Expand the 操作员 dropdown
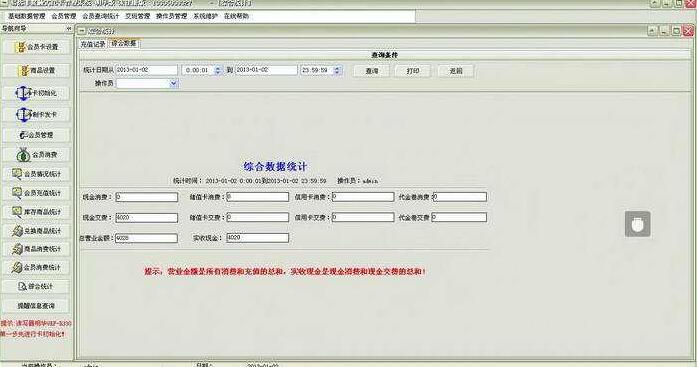 point(173,83)
